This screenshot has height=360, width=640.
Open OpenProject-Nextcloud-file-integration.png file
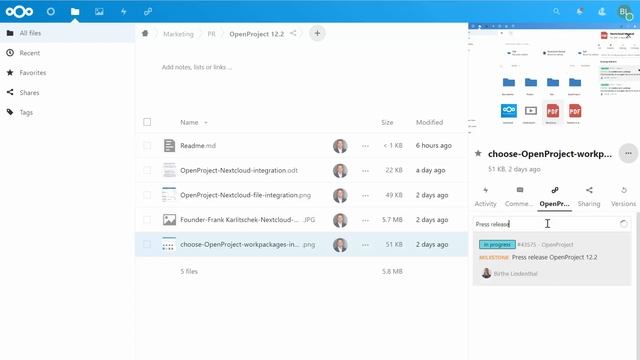(x=245, y=195)
